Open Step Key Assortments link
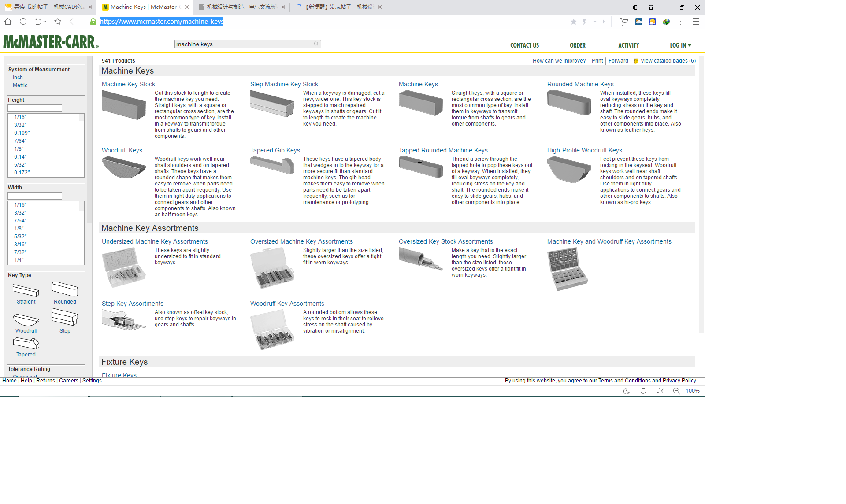This screenshot has width=846, height=504. pos(133,304)
